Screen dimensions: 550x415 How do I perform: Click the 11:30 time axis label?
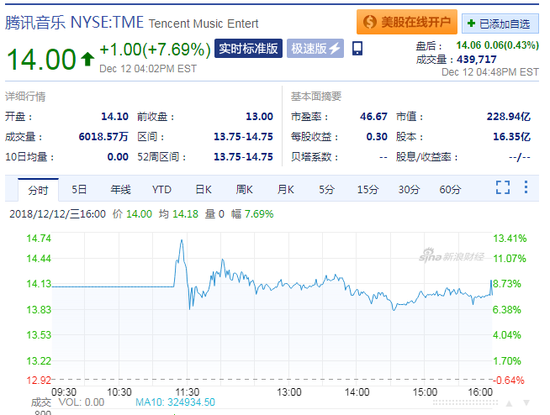[187, 392]
